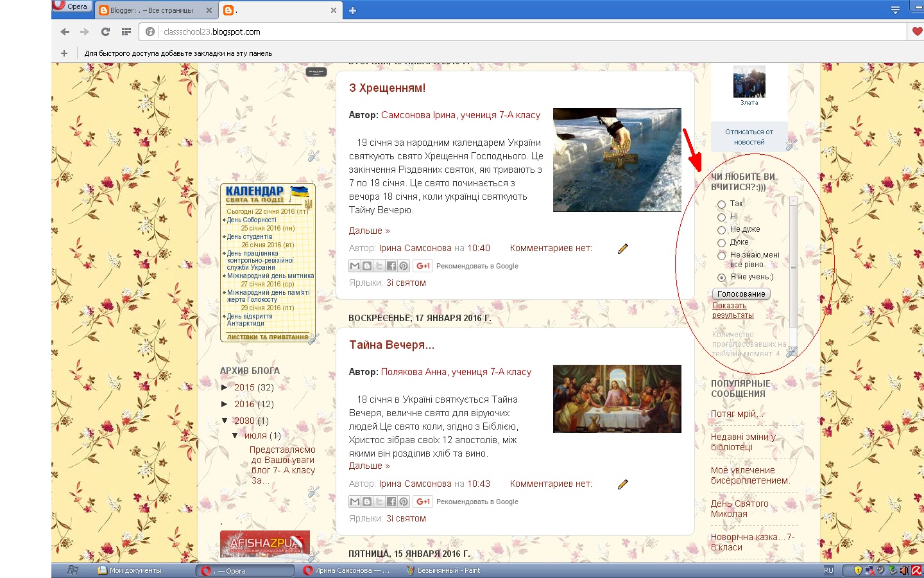Pin the Тайна Вечеря post on Pinterest

tap(404, 502)
